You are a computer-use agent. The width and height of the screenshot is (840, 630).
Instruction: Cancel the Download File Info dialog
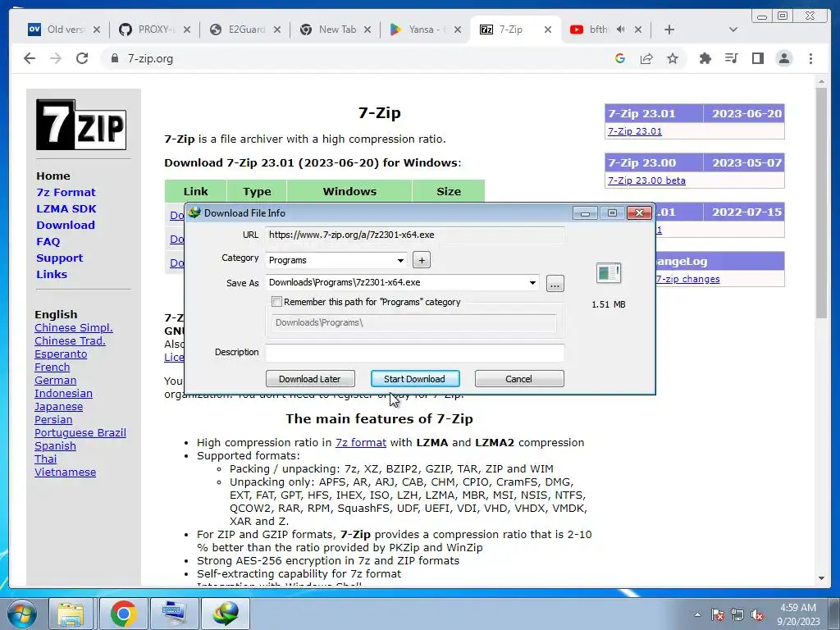pyautogui.click(x=519, y=379)
